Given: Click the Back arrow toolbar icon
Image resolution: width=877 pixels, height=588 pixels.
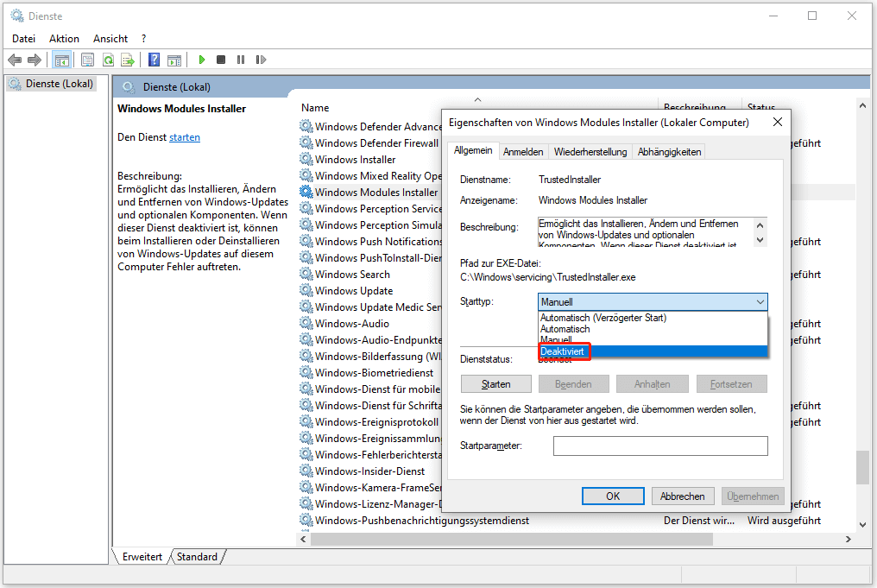Looking at the screenshot, I should pos(15,60).
